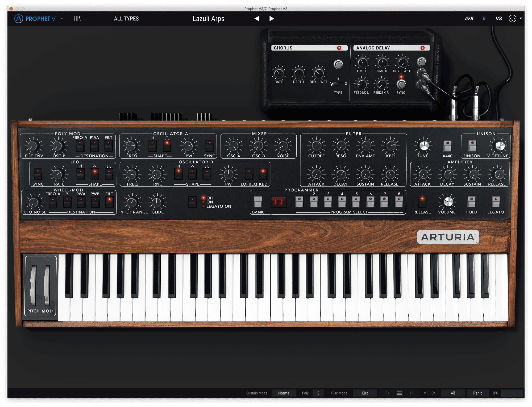The image size is (532, 407).
Task: Switch to the VS synth view
Action: pos(499,19)
